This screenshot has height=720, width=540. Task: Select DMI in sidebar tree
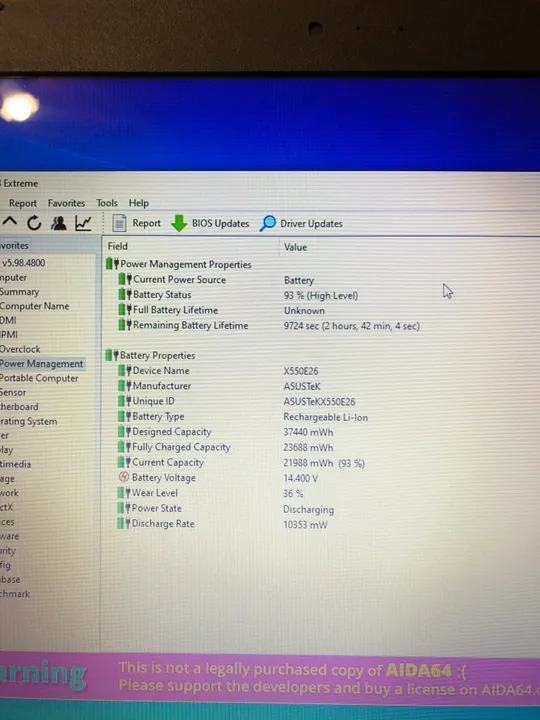point(8,320)
